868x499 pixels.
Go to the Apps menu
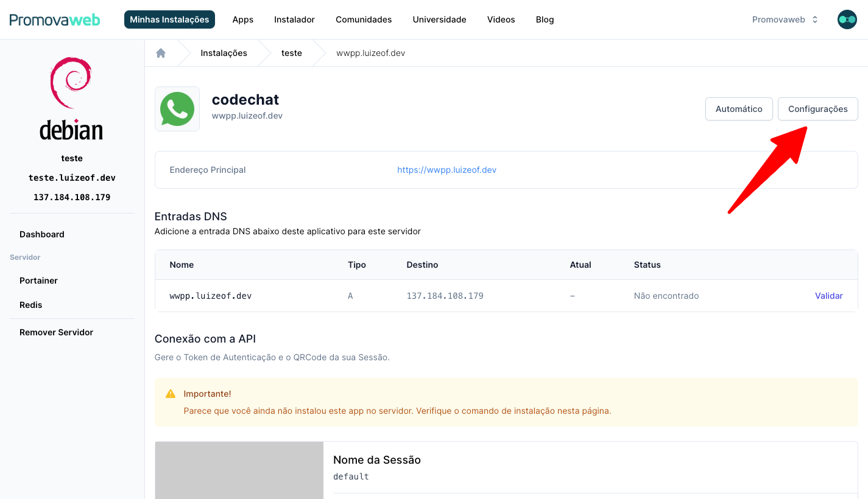click(242, 19)
